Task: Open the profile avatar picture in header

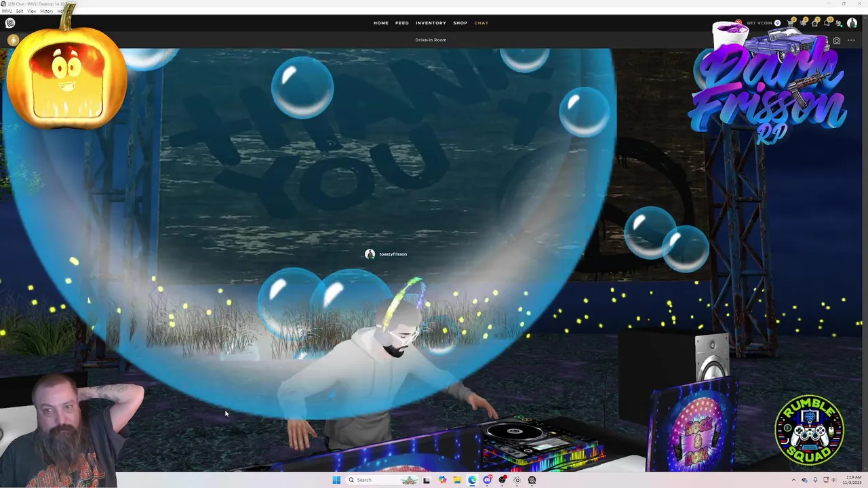Action: pos(852,23)
